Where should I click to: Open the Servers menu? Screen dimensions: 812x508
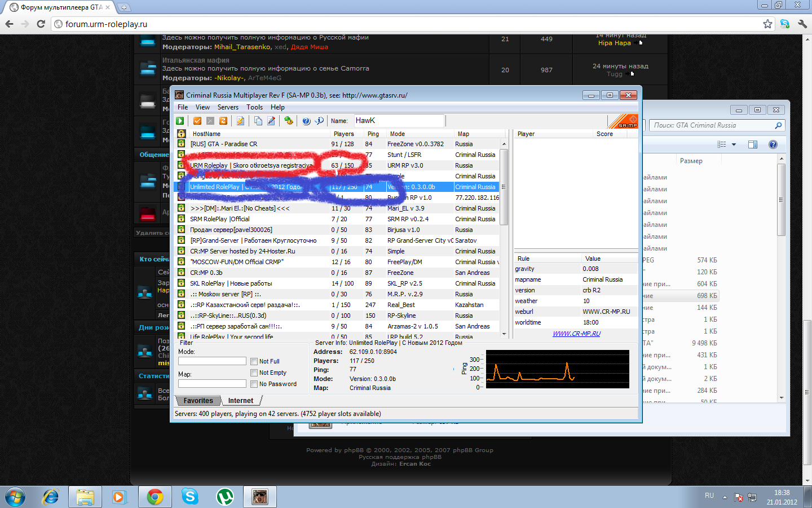point(228,107)
